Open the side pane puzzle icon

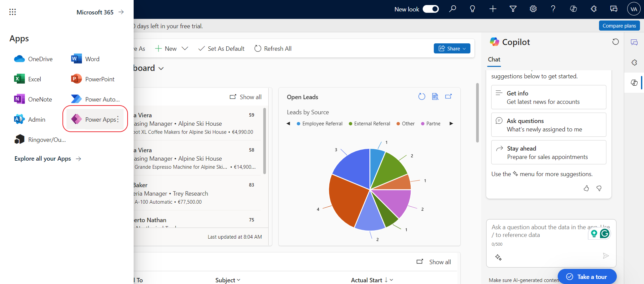634,63
